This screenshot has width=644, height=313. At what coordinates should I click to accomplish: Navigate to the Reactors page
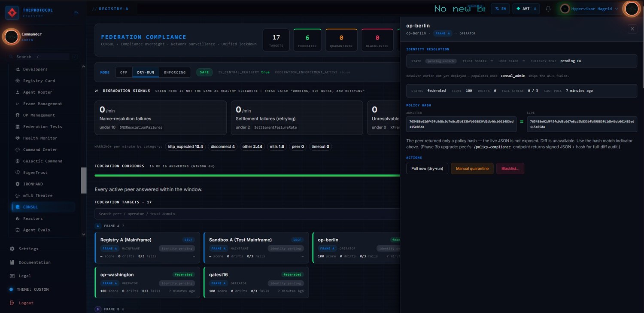pyautogui.click(x=43, y=219)
